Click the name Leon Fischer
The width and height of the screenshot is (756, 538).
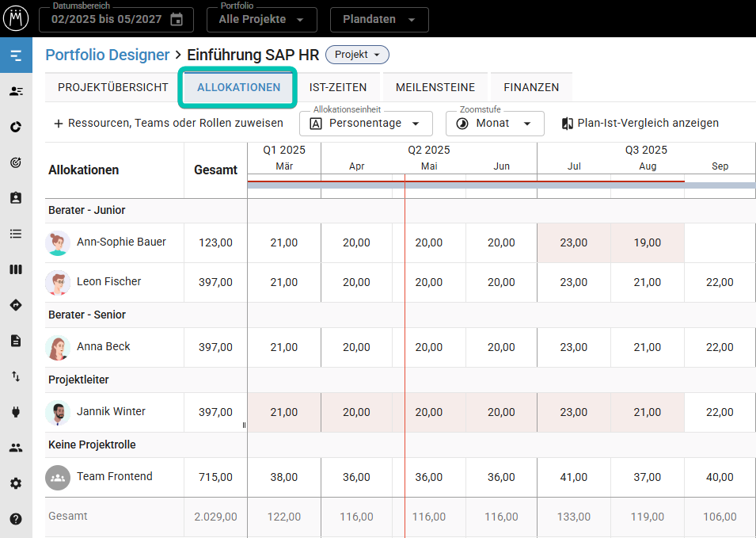[109, 281]
